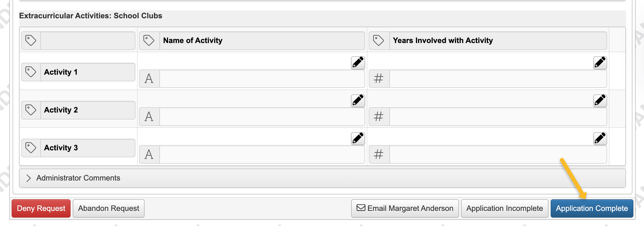Click pencil edit icon for Activity 3 years
The image size is (644, 226).
[x=600, y=138]
